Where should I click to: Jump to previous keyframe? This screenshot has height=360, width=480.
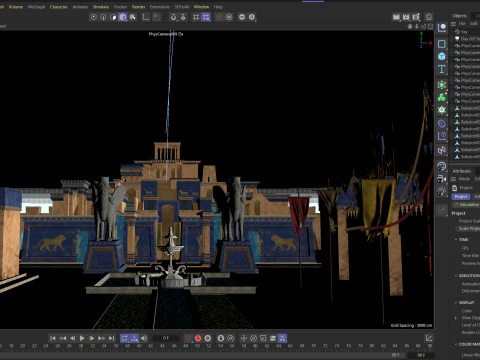[63, 338]
